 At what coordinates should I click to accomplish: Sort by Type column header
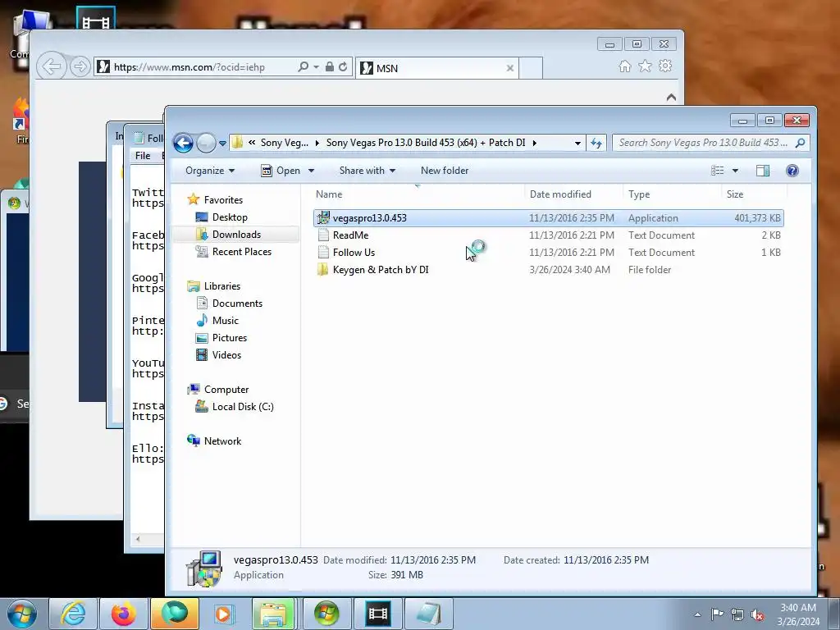[673, 194]
